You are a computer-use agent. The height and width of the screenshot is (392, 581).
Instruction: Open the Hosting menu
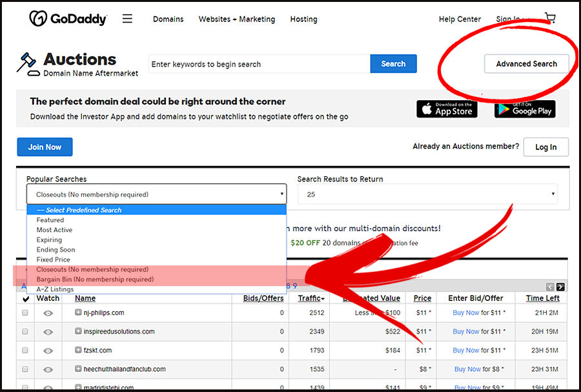[304, 19]
